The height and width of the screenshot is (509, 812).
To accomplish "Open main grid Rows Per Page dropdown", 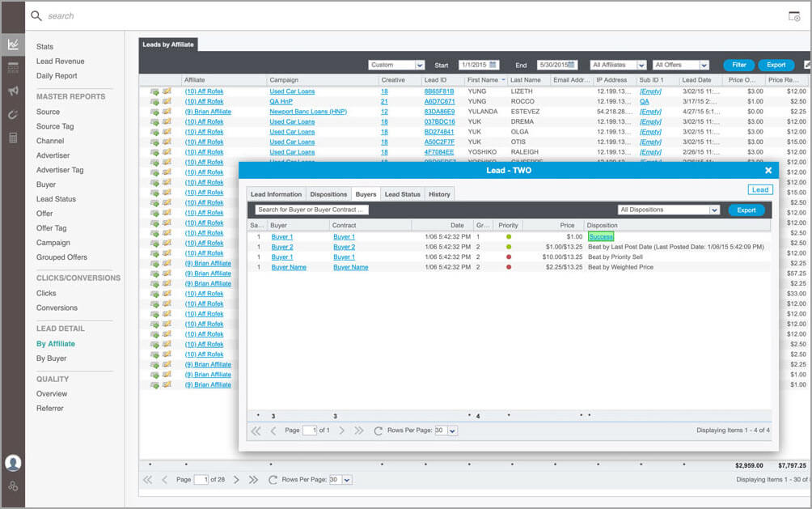I will coord(347,480).
